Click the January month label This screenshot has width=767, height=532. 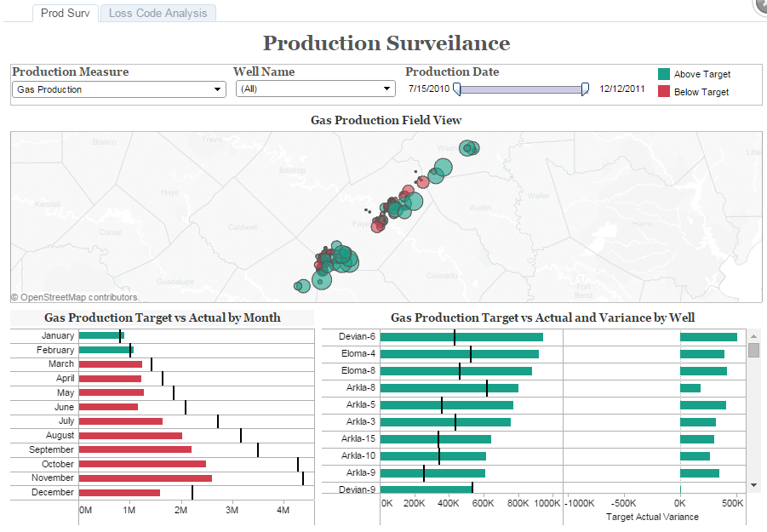pos(57,335)
